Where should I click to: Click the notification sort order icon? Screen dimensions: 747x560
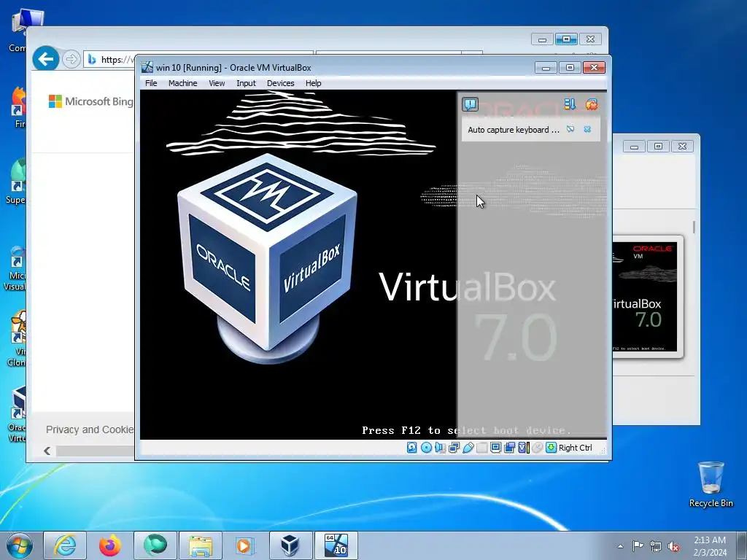click(570, 104)
